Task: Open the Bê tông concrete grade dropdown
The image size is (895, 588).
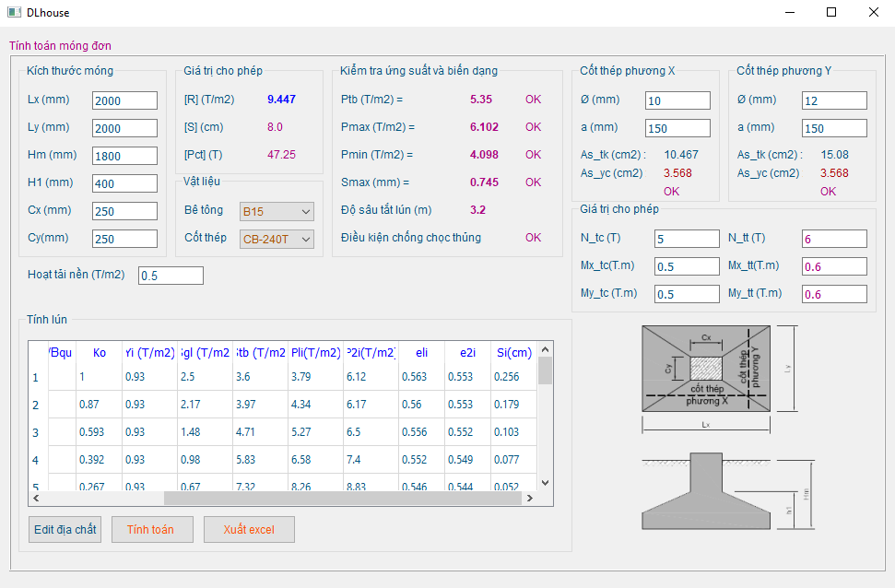Action: 277,211
